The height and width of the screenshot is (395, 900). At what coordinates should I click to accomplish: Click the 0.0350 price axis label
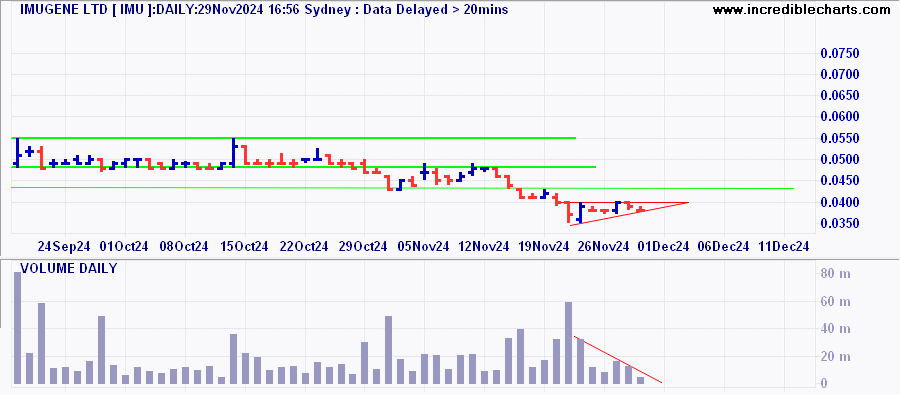coord(840,223)
